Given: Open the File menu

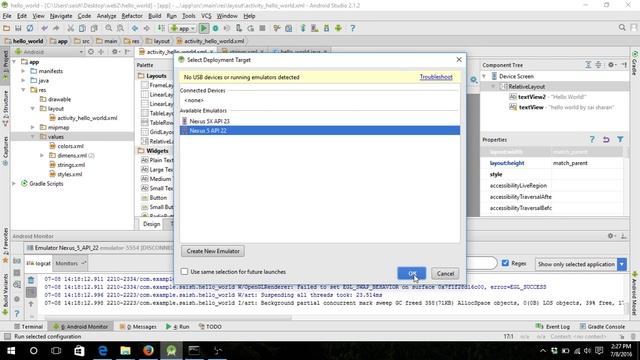Looking at the screenshot, I should [x=7, y=16].
